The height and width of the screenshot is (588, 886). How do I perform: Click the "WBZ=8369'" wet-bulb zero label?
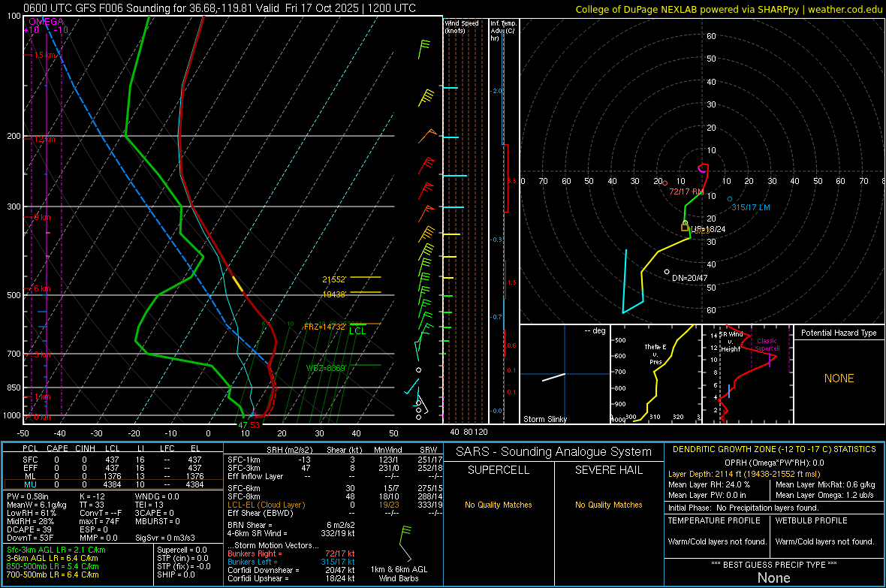pyautogui.click(x=326, y=368)
